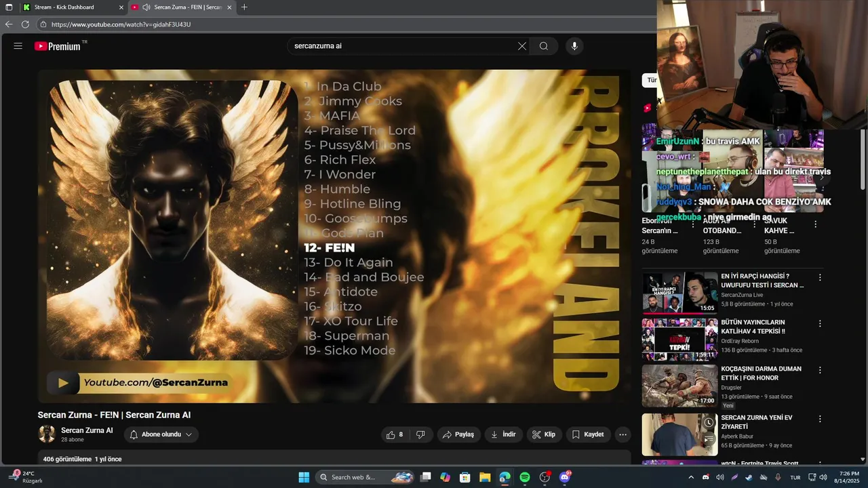Open the YouTube hamburger guide menu
Image resolution: width=868 pixels, height=488 pixels.
click(18, 46)
